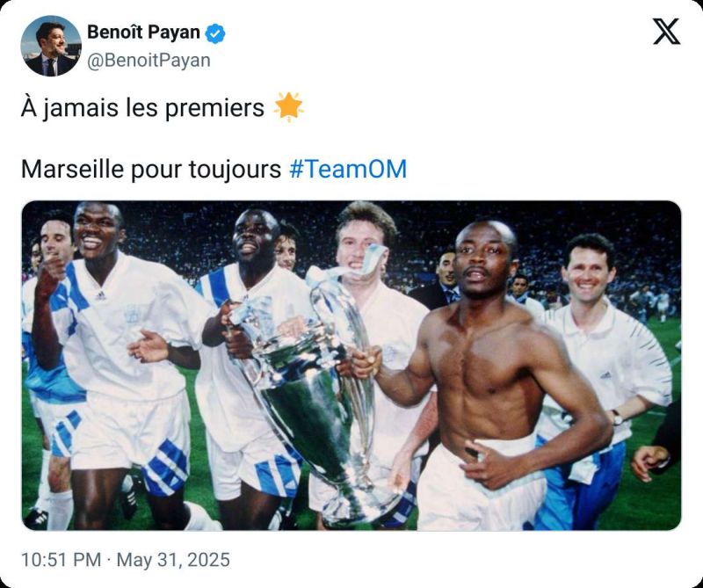The width and height of the screenshot is (703, 588).
Task: Click the Adidas logo on left player's jersey
Action: [x=101, y=295]
